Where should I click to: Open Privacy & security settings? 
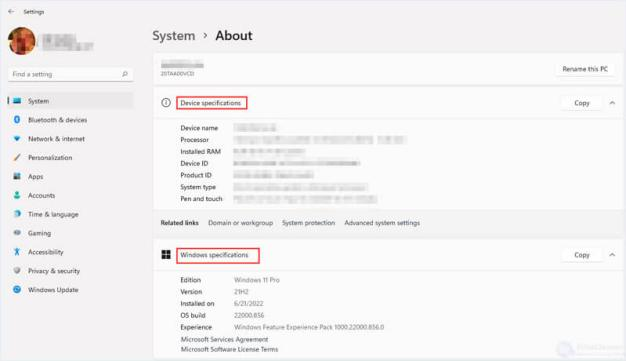tap(54, 271)
